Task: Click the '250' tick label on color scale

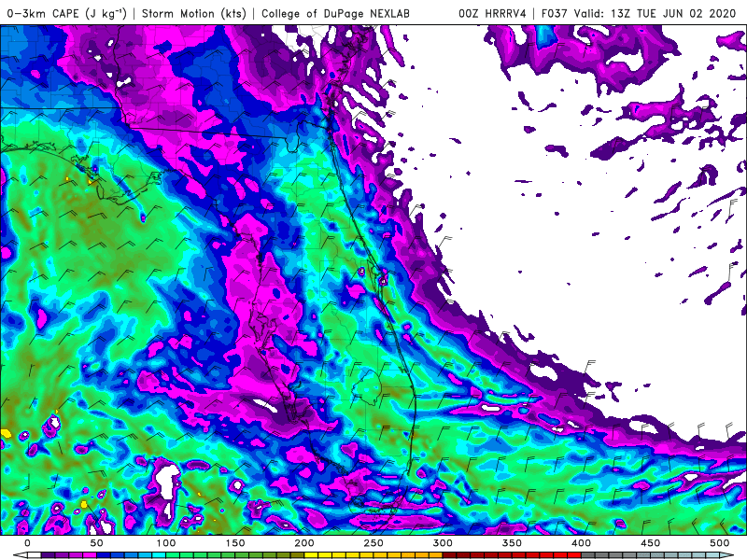Action: click(373, 543)
